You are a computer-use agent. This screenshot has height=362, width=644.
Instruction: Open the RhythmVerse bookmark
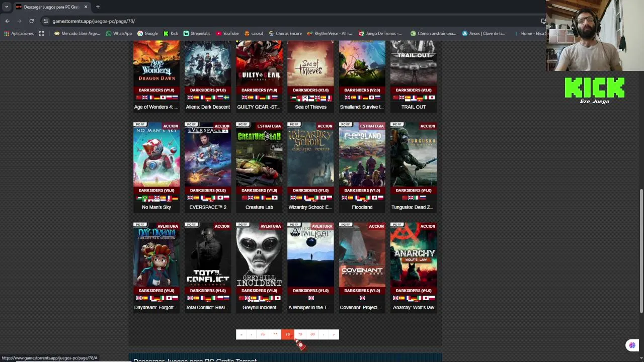point(330,34)
